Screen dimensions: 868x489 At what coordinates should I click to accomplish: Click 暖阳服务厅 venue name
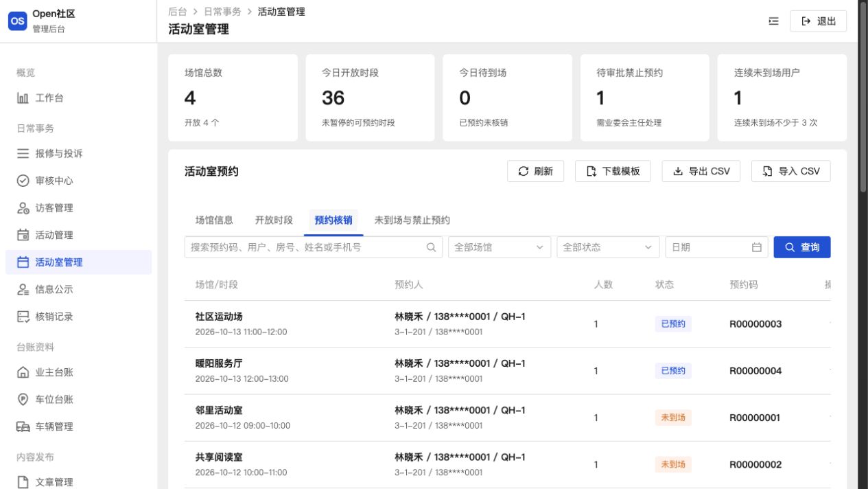[x=219, y=363]
